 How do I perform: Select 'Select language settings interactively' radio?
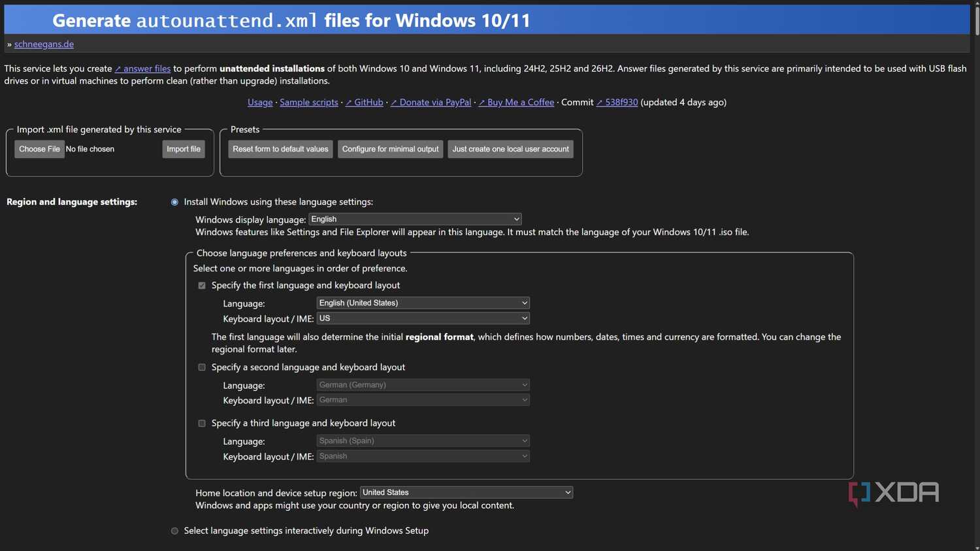pos(174,531)
